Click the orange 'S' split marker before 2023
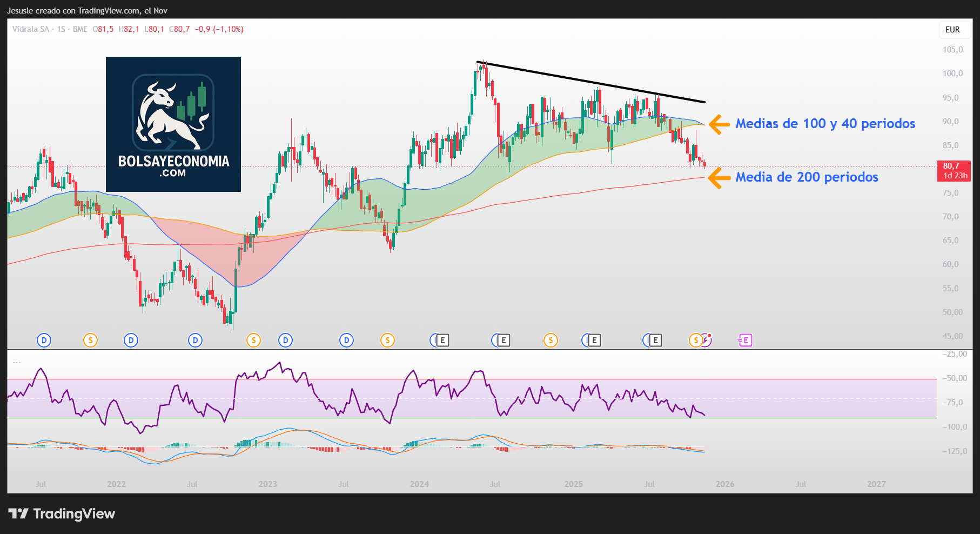This screenshot has height=534, width=980. 253,341
